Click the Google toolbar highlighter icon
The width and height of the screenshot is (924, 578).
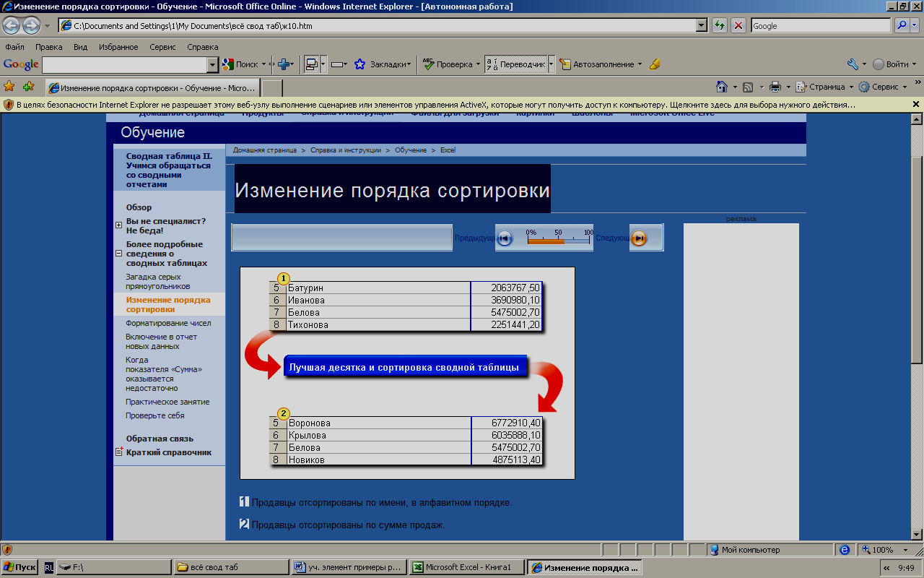(655, 64)
